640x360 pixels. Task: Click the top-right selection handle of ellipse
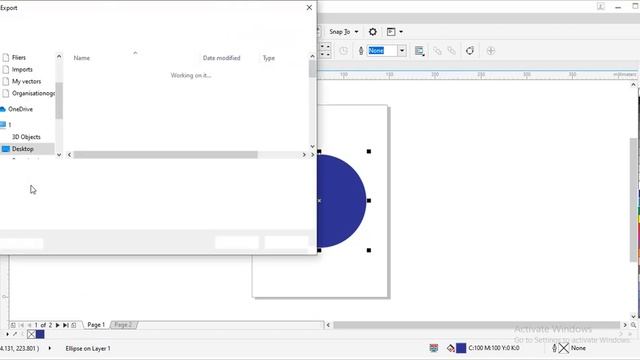(x=369, y=151)
